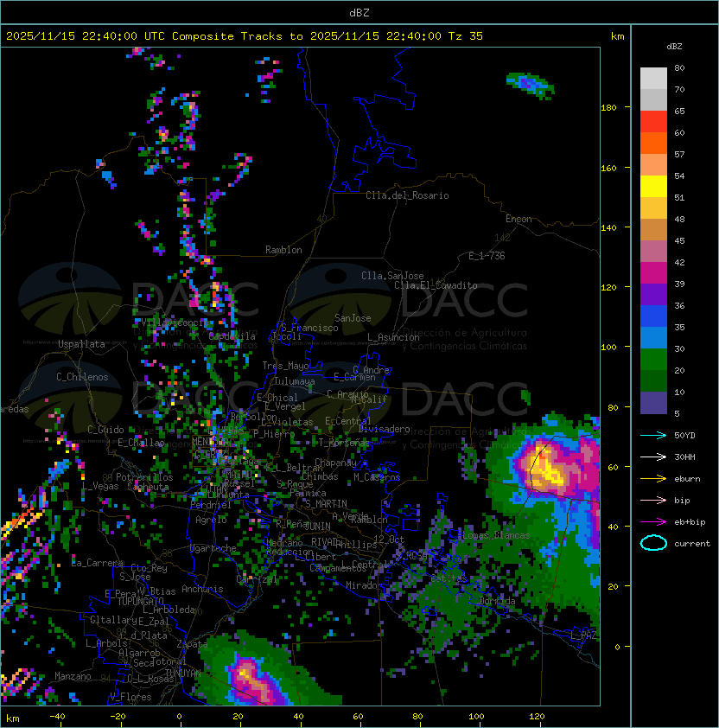Select the purple 36–39 dBZ color swatch

click(x=653, y=294)
